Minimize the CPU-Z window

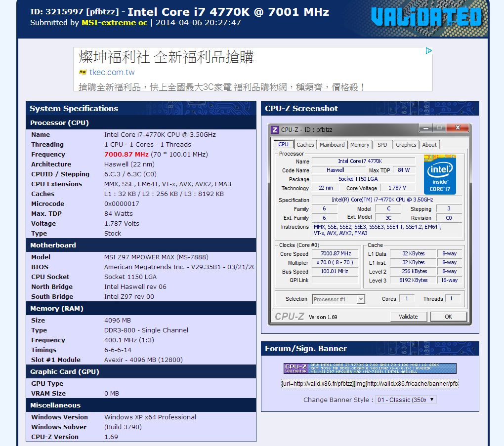425,128
